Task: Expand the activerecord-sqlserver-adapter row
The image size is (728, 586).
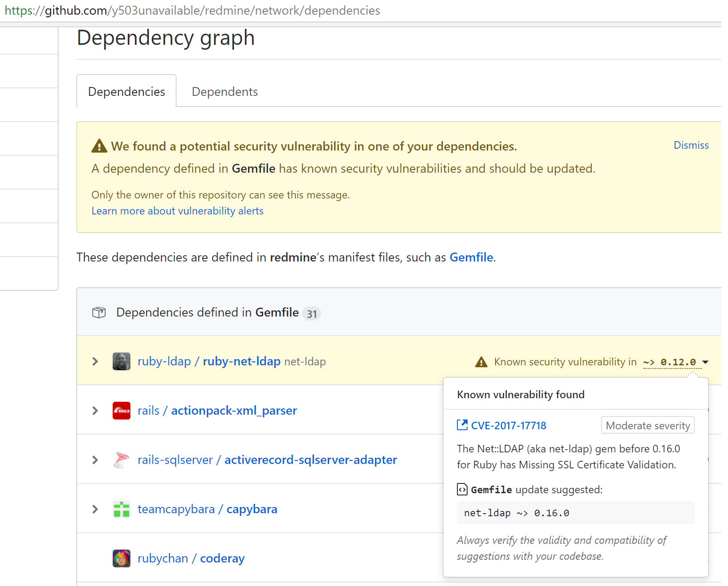Action: click(95, 460)
